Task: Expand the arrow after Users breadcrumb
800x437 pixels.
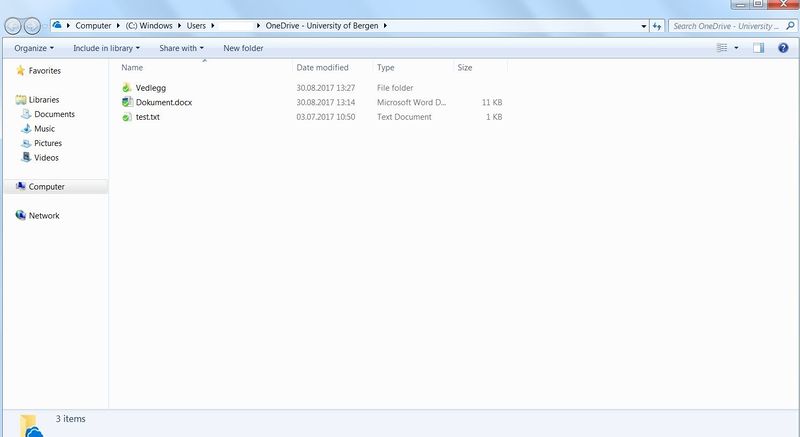Action: tap(213, 25)
